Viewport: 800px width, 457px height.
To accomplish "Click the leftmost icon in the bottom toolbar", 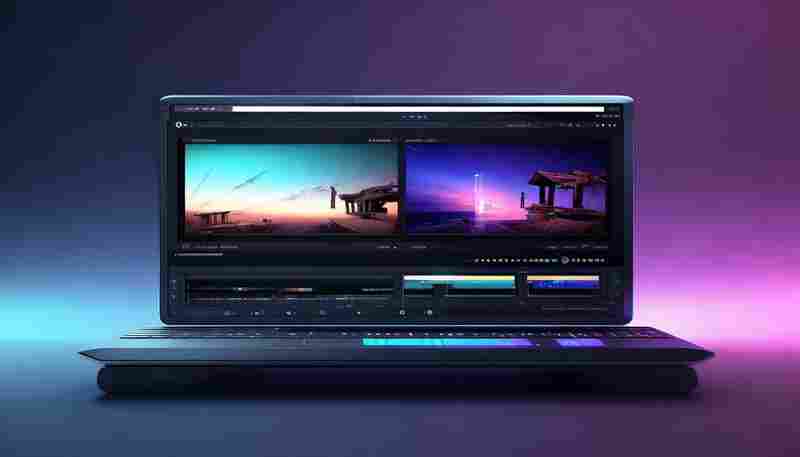I will click(x=229, y=313).
